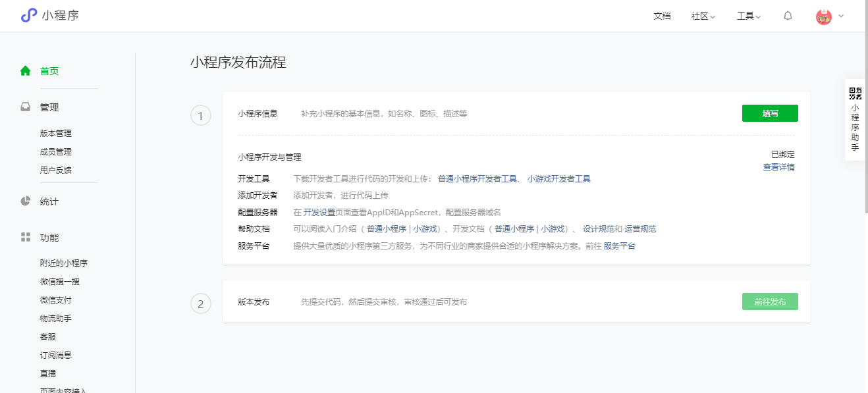Click the 首页 home icon
Image resolution: width=868 pixels, height=393 pixels.
[x=25, y=70]
